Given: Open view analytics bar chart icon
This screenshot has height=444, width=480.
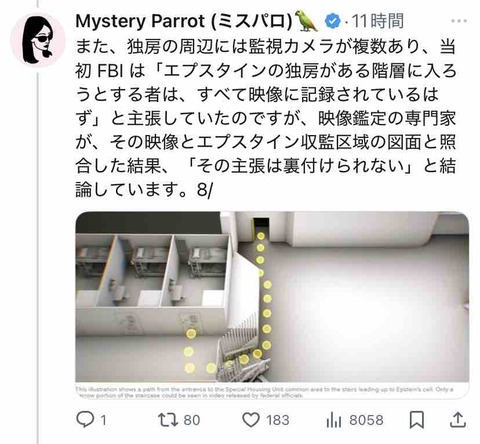Looking at the screenshot, I should pos(334,420).
